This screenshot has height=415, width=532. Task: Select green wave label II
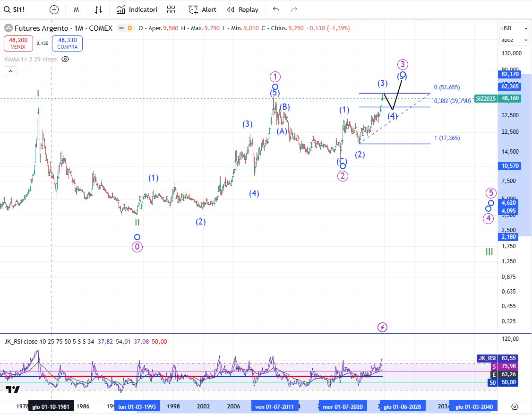point(137,222)
